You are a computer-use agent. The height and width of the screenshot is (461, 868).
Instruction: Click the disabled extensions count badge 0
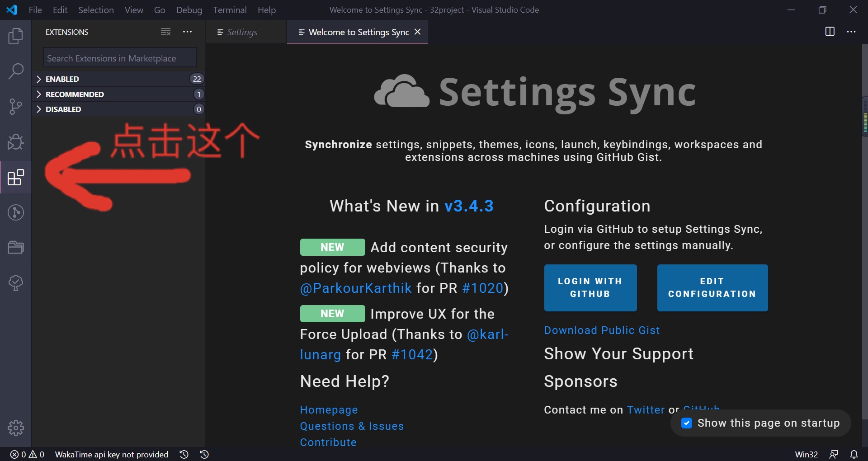[198, 109]
